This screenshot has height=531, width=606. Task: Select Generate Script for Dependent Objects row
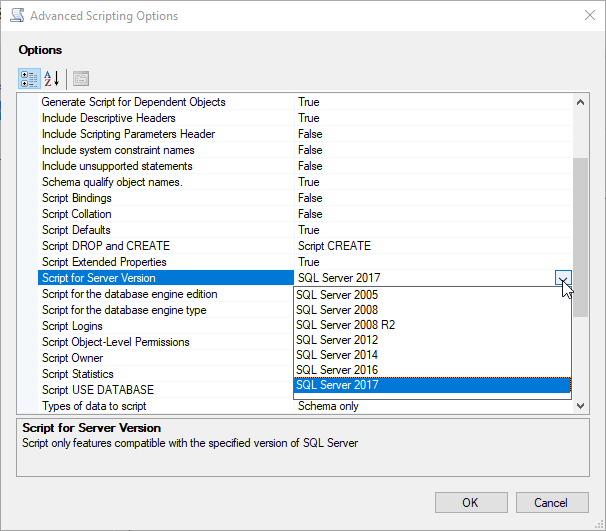[166, 102]
